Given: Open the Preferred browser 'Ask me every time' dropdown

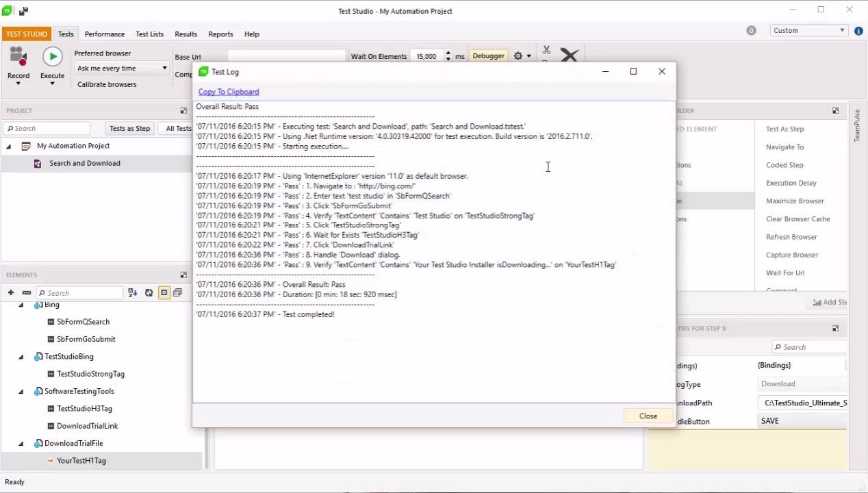Looking at the screenshot, I should (121, 68).
